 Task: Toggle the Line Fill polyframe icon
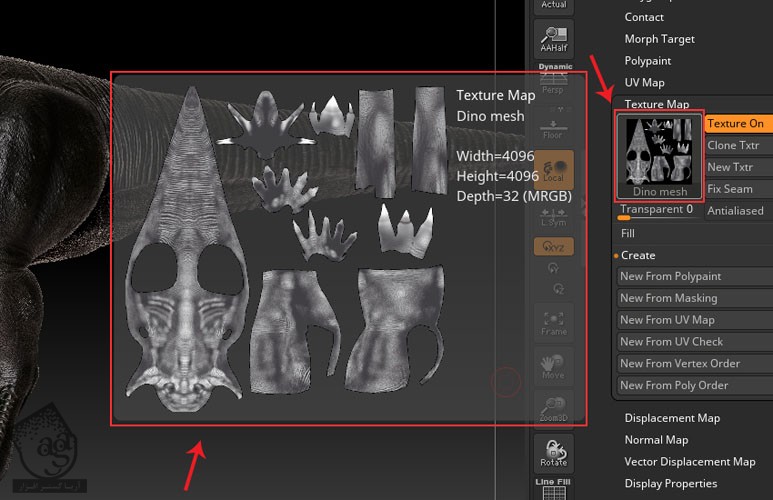[554, 486]
